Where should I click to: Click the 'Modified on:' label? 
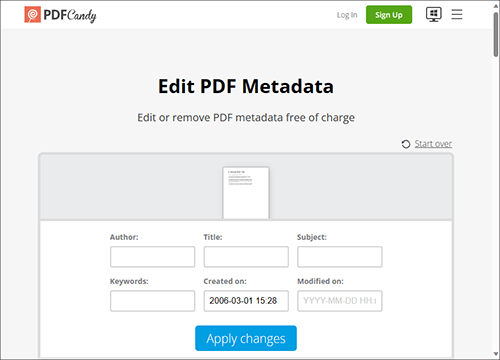pos(320,281)
